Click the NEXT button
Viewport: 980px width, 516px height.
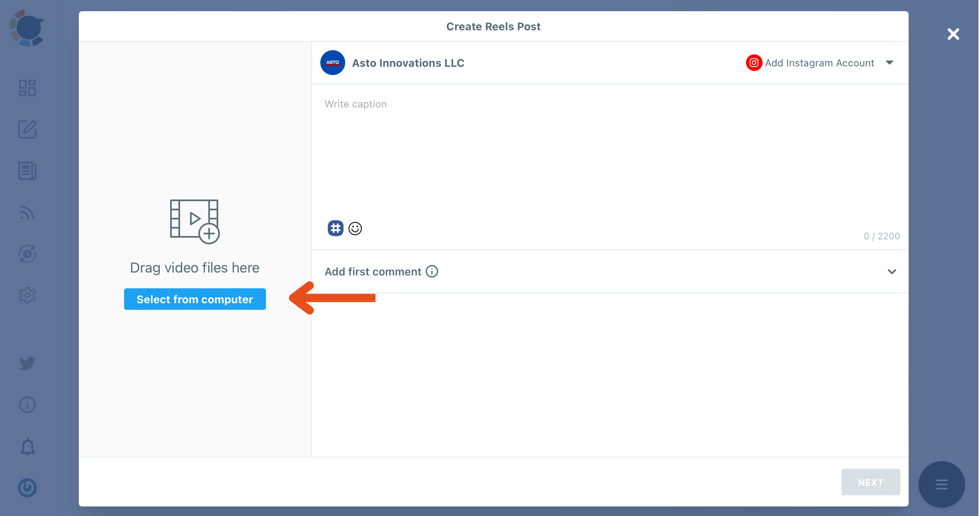870,482
